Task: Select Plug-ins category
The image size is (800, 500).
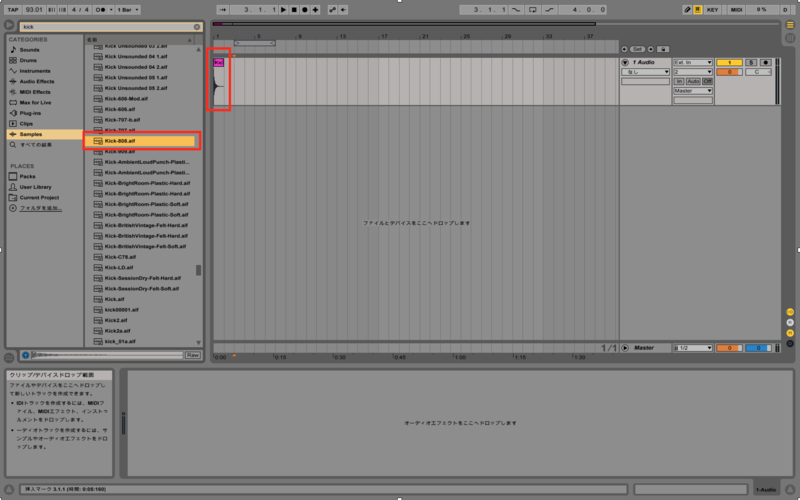Action: (30, 113)
